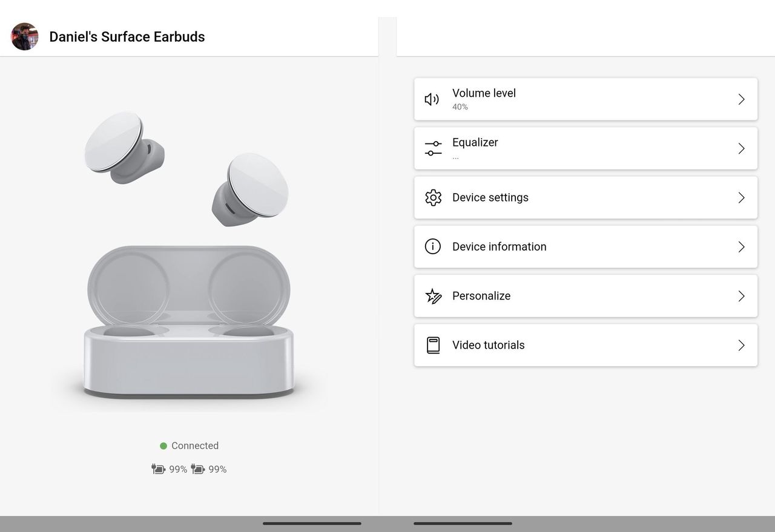
Task: Open the Device settings menu entry
Action: point(585,197)
